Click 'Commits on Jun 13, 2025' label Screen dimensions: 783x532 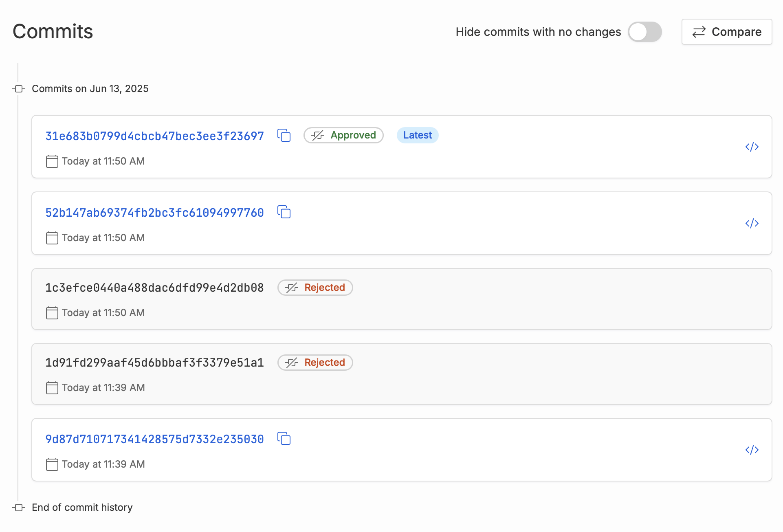(x=90, y=89)
